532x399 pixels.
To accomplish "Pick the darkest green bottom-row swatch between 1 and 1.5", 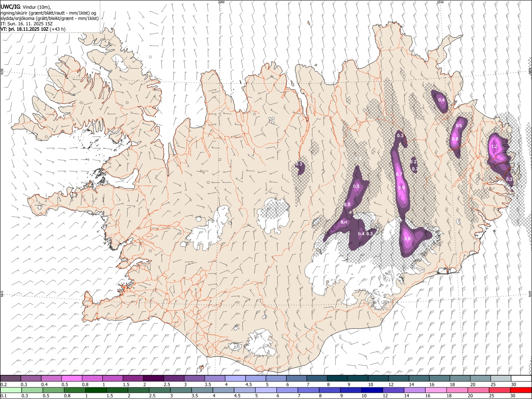I will click(96, 390).
